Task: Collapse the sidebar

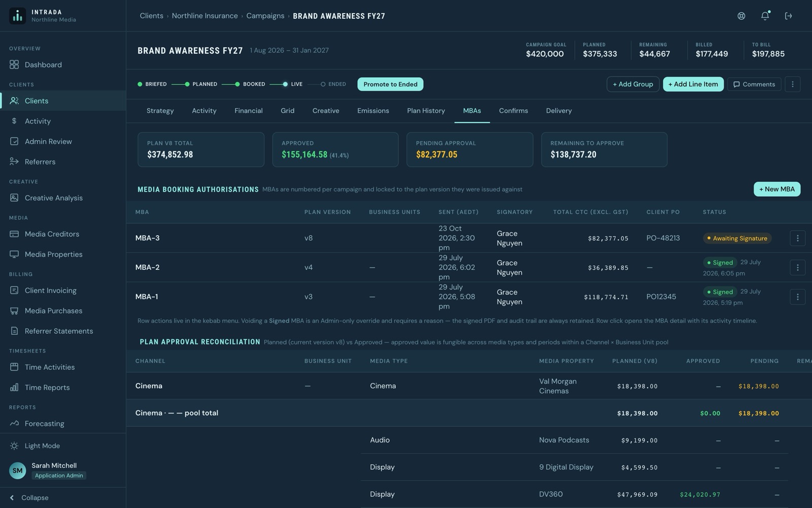Action: (63, 497)
